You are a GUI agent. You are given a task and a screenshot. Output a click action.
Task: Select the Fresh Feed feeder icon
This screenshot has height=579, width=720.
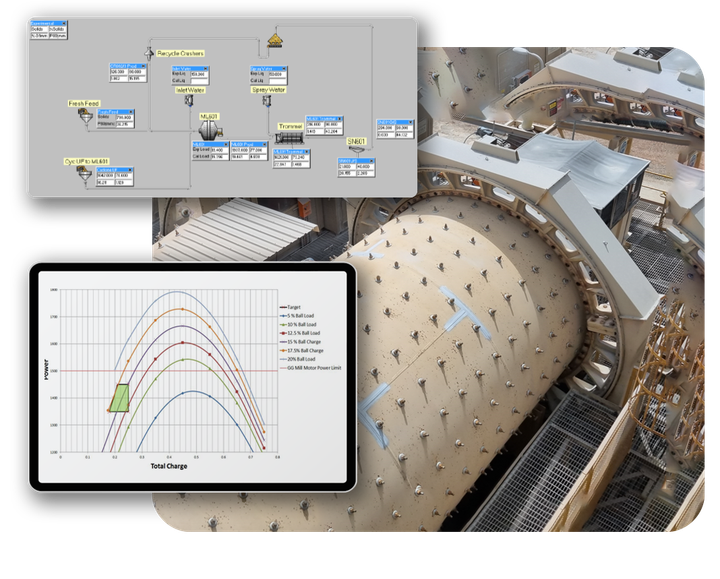(x=85, y=117)
